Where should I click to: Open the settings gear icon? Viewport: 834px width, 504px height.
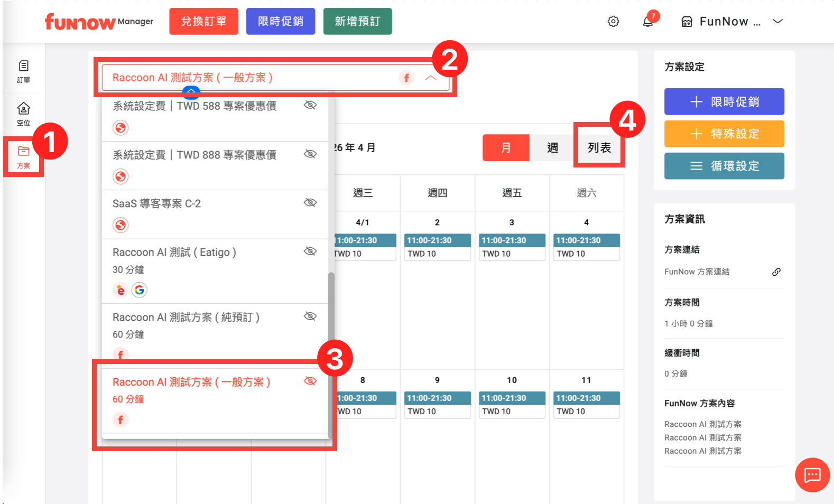tap(613, 22)
